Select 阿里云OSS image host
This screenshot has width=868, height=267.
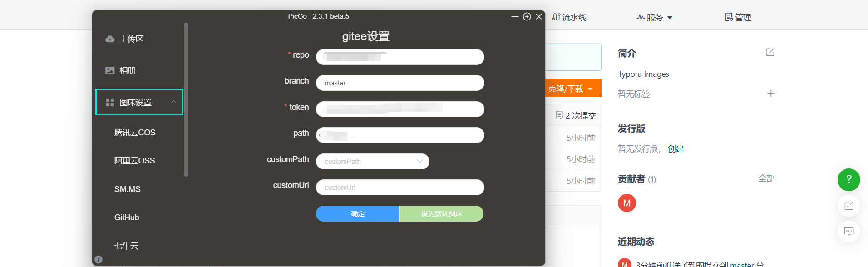[x=134, y=161]
